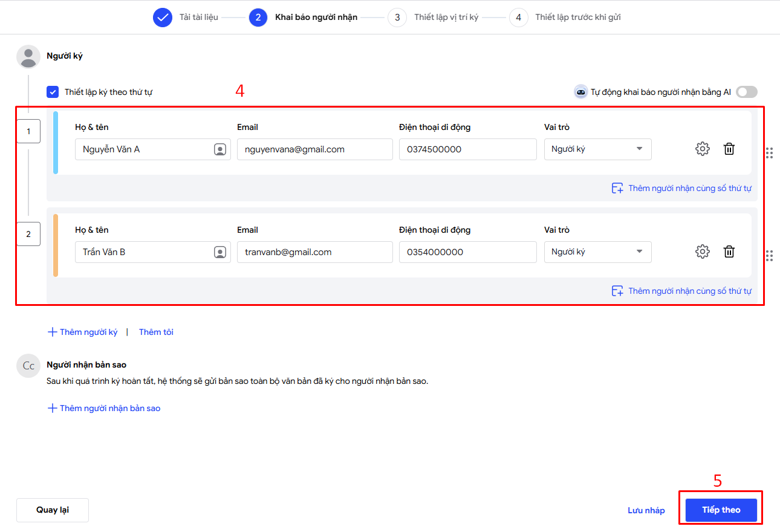The width and height of the screenshot is (780, 532).
Task: Delete signer Nguyễn Văn A with trash icon
Action: pyautogui.click(x=729, y=149)
